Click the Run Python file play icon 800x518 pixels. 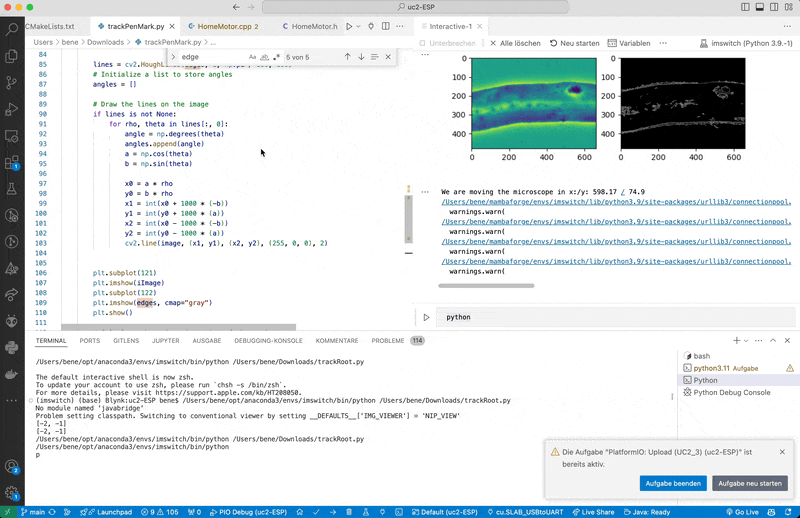(349, 25)
